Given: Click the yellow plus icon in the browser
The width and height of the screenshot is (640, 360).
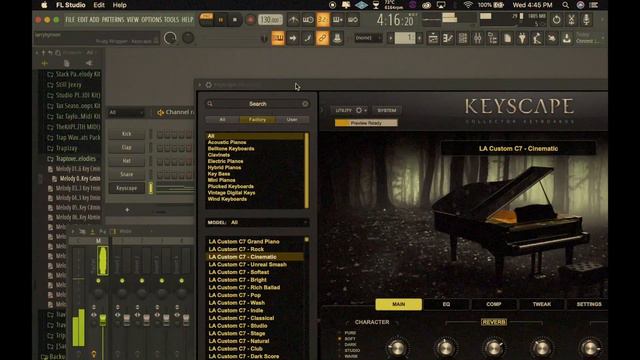Looking at the screenshot, I should [44, 63].
